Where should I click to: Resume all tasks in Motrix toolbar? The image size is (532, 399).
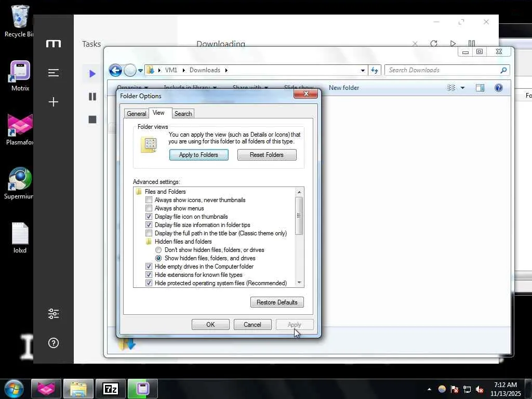pyautogui.click(x=453, y=44)
